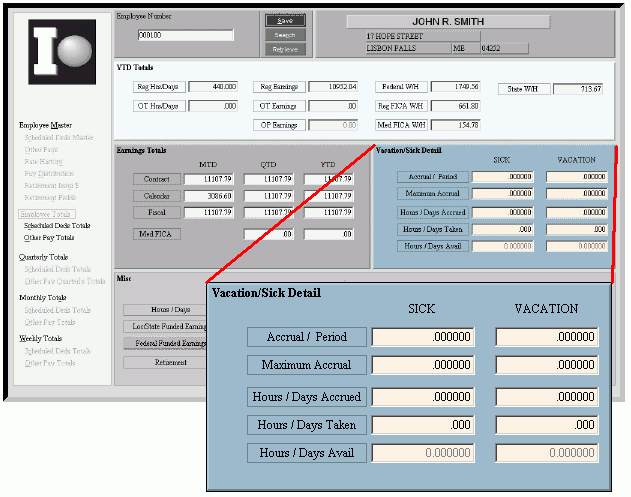Click the Search button
Image resolution: width=631 pixels, height=497 pixels.
[x=285, y=34]
